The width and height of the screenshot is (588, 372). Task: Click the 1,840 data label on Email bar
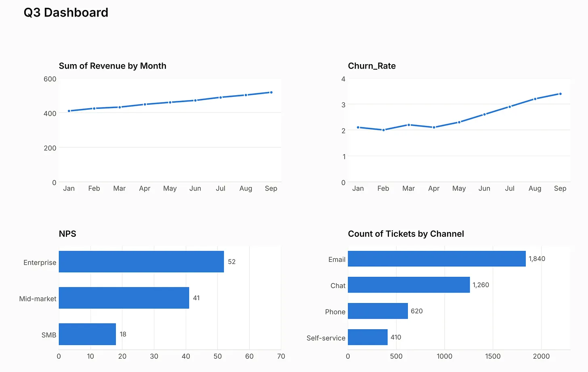(x=537, y=259)
